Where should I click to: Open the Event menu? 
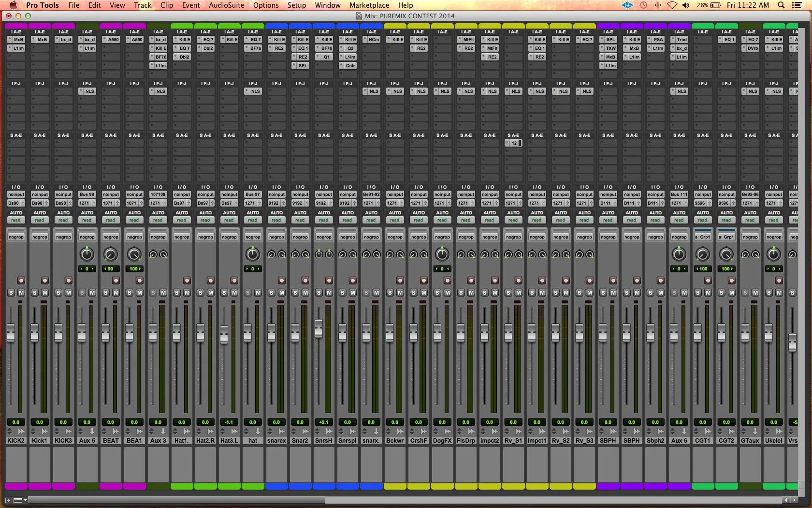[x=191, y=5]
